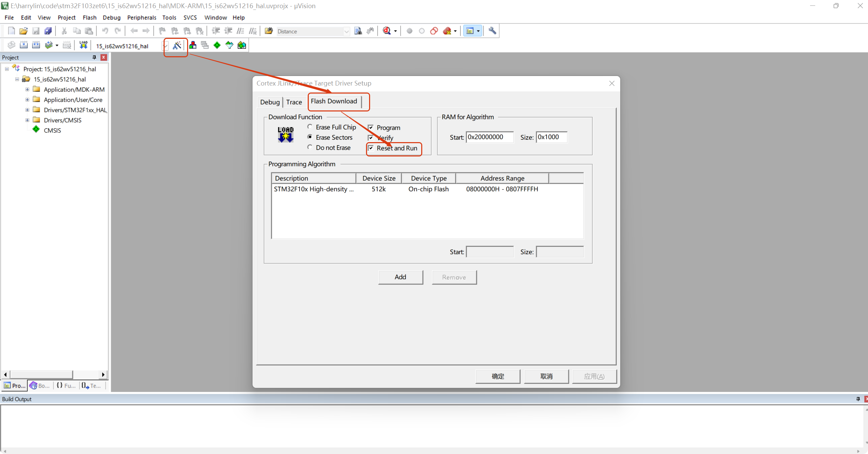868x454 pixels.
Task: Select the Flash Download tab
Action: point(334,101)
